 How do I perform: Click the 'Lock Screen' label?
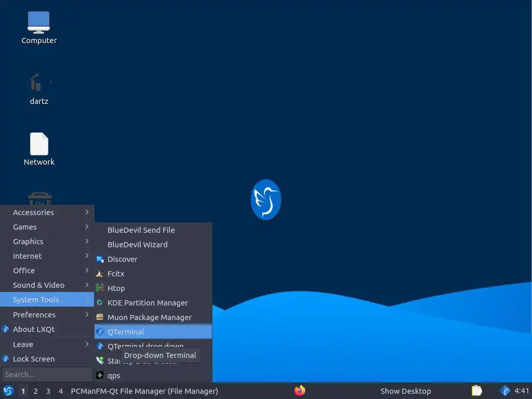[x=34, y=358]
